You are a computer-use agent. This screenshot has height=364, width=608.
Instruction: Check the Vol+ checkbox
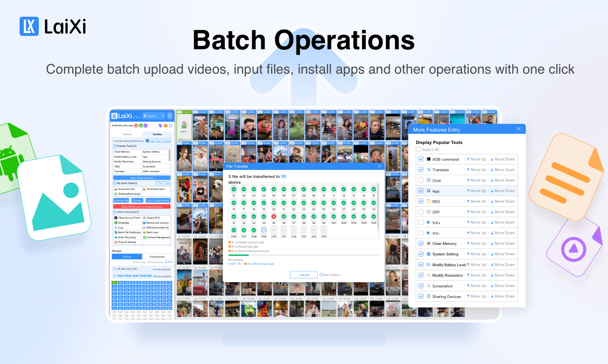[421, 222]
